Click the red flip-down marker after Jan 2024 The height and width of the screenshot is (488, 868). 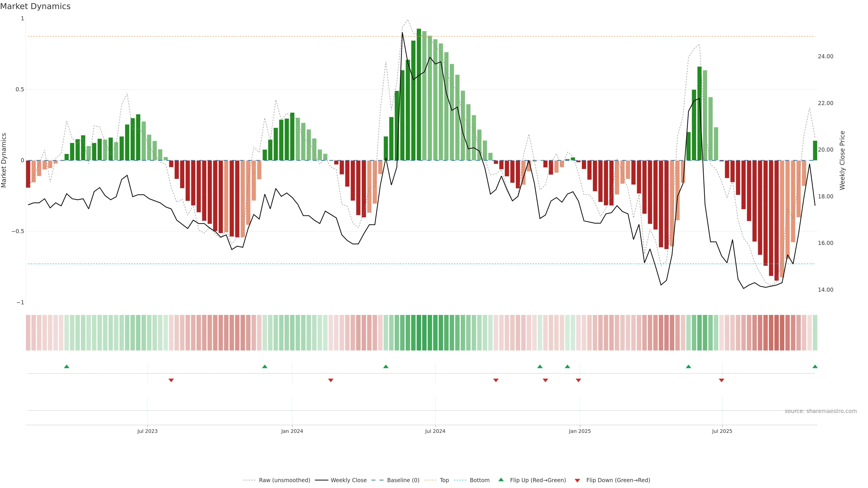tap(330, 380)
